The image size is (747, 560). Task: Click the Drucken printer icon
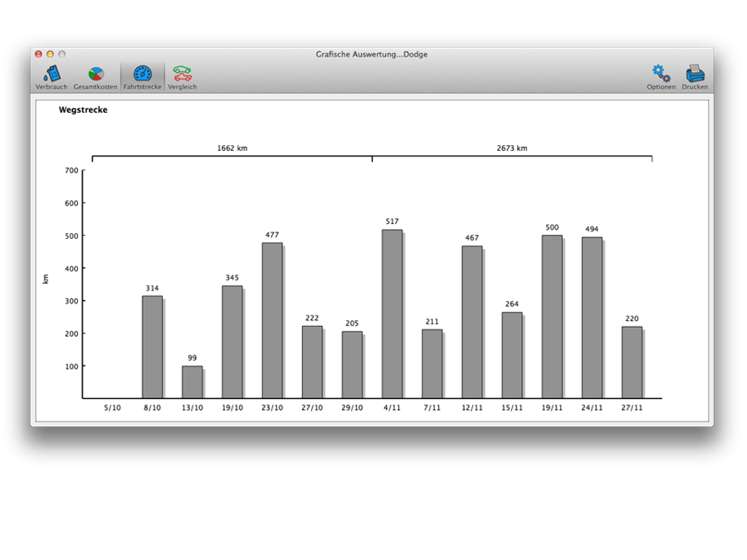(x=695, y=75)
